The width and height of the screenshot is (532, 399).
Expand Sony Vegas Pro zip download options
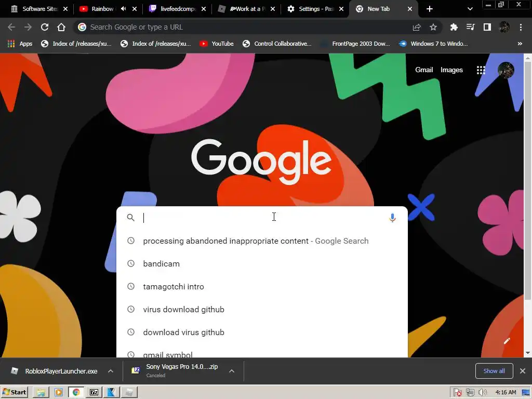[232, 371]
